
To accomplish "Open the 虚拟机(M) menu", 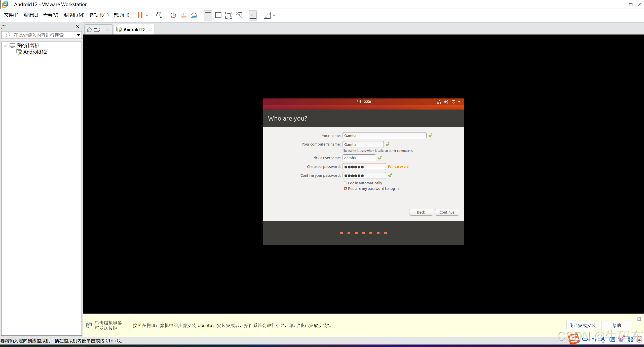I will pyautogui.click(x=74, y=15).
